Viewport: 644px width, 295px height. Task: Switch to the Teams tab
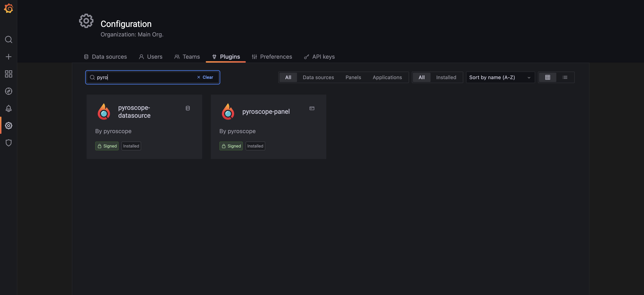point(187,57)
